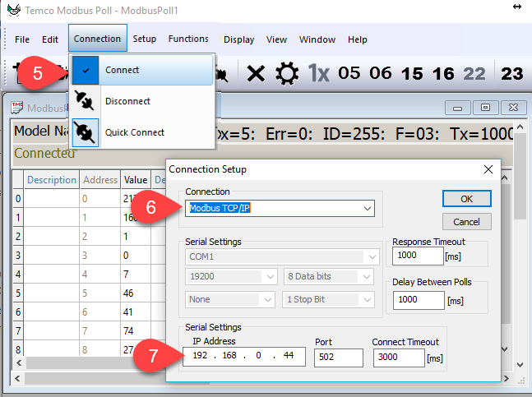Click the Value column header
532x397 pixels.
tap(136, 180)
